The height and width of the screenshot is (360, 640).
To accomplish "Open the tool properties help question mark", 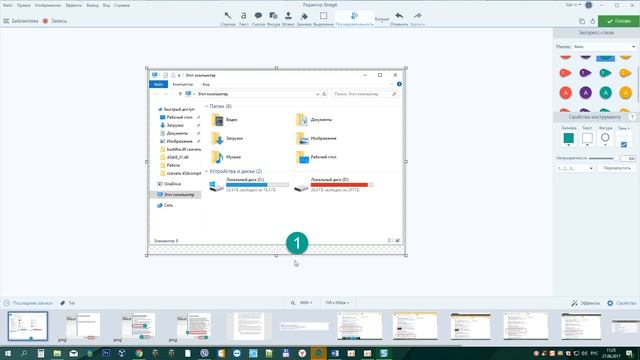I will pyautogui.click(x=632, y=117).
